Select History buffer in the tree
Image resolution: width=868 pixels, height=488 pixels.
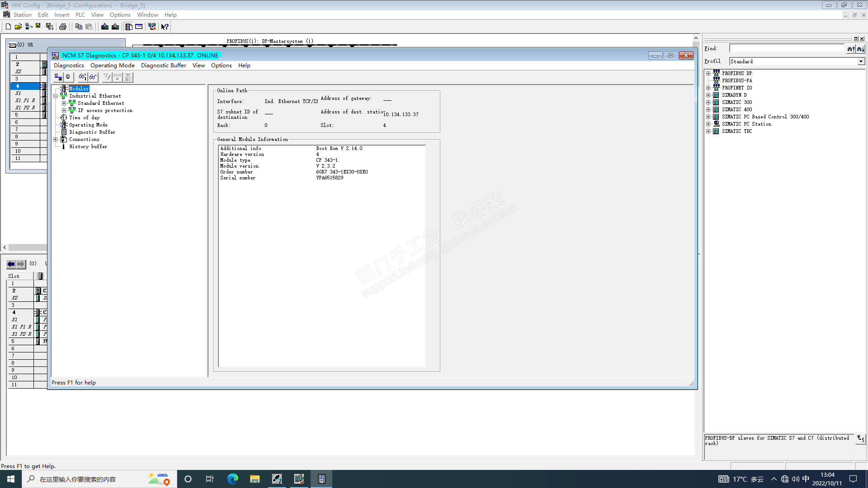pyautogui.click(x=88, y=146)
